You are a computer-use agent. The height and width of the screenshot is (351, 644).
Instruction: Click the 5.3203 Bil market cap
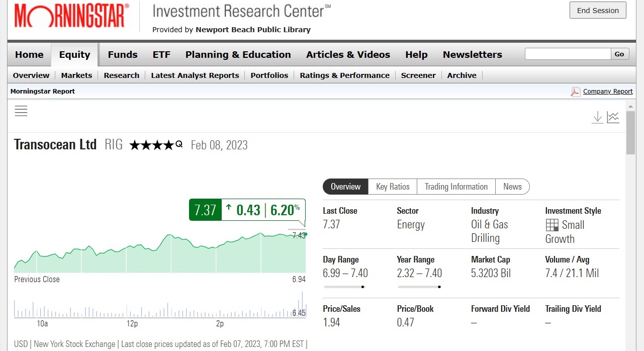tap(491, 274)
